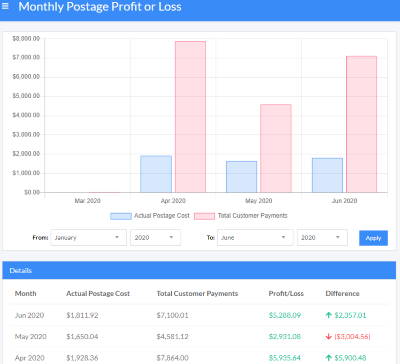Click the $4,000.00 y-axis label

click(26, 115)
